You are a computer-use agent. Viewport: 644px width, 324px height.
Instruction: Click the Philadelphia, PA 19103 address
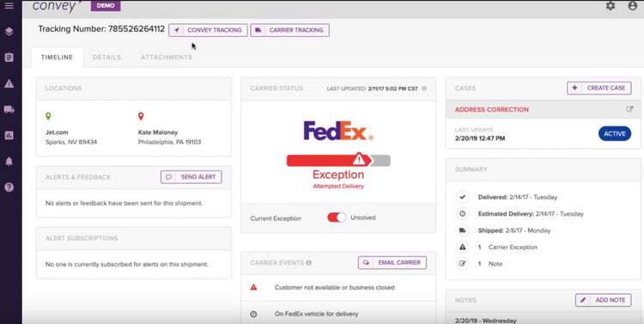point(170,143)
